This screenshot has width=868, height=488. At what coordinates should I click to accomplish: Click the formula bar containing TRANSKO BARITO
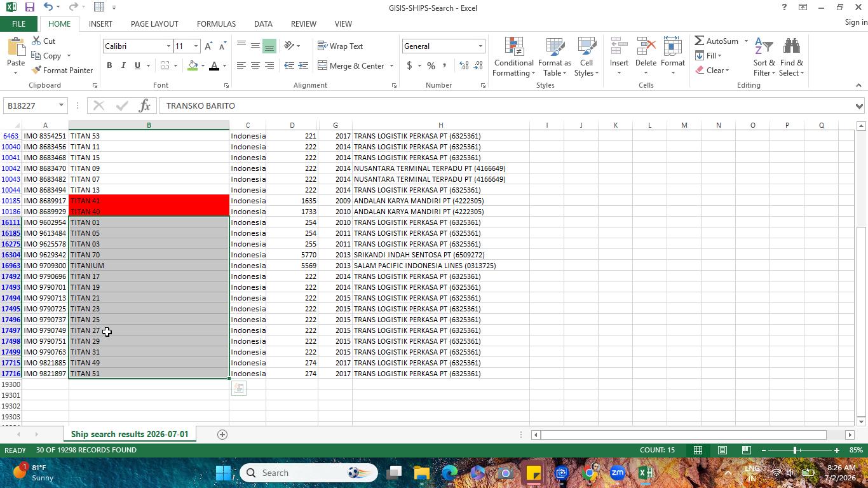tap(506, 106)
